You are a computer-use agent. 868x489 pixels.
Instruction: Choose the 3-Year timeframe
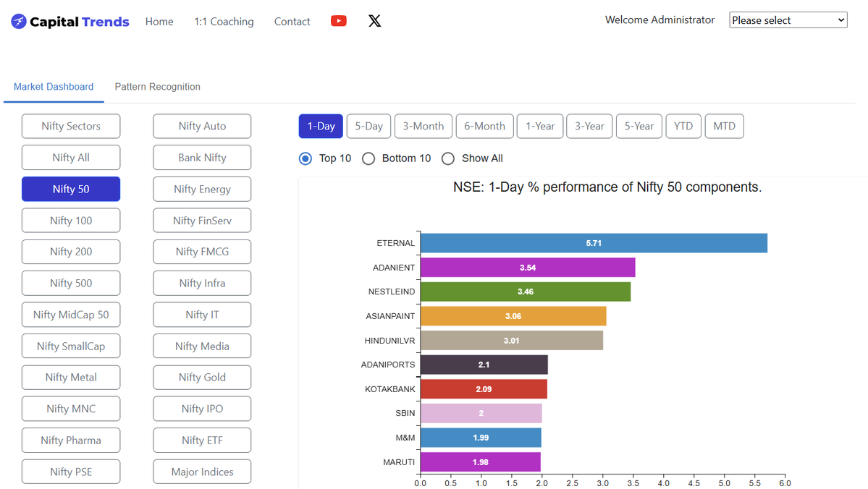pyautogui.click(x=589, y=126)
